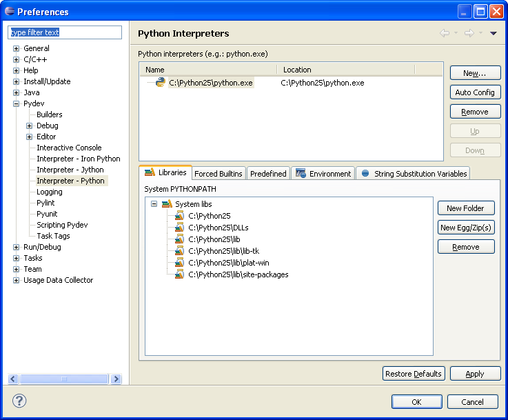Click the Python icon beside C:\Python25\python.exe
This screenshot has width=508, height=420.
[161, 82]
